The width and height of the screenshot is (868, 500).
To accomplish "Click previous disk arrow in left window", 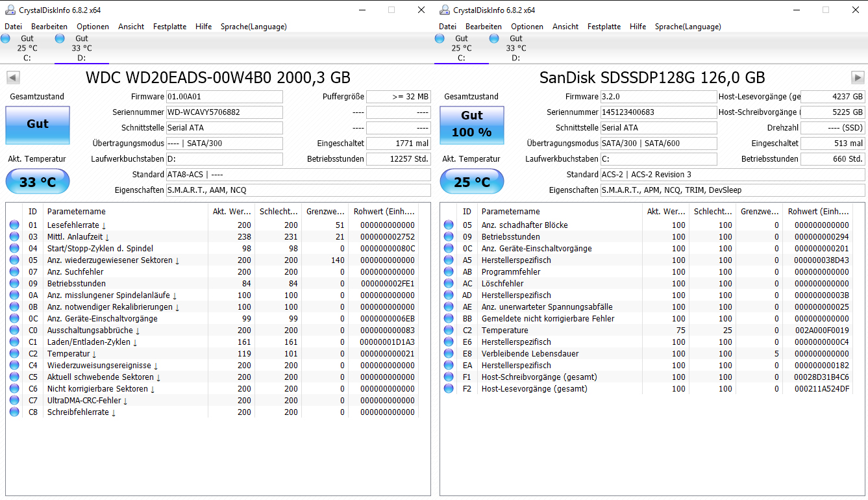I will tap(13, 77).
